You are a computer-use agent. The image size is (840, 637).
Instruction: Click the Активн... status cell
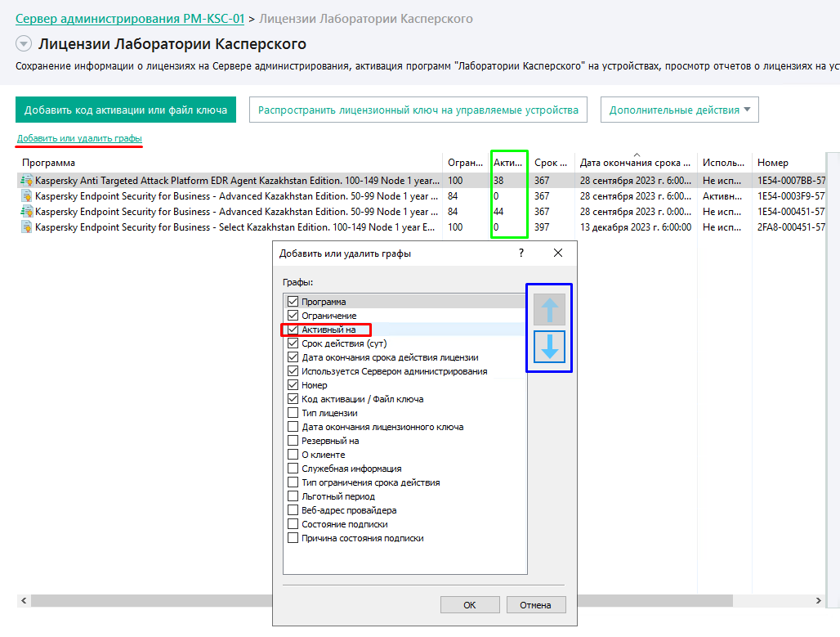[722, 196]
